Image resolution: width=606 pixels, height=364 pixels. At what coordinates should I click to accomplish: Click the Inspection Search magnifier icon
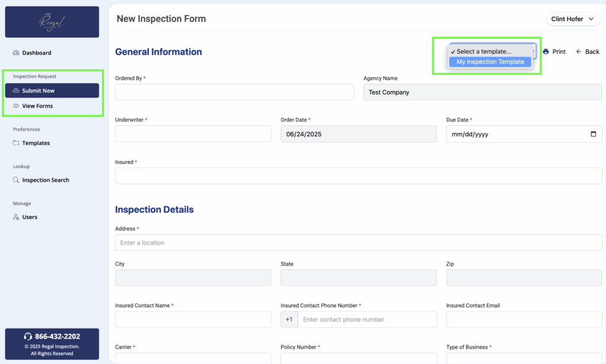pos(16,180)
